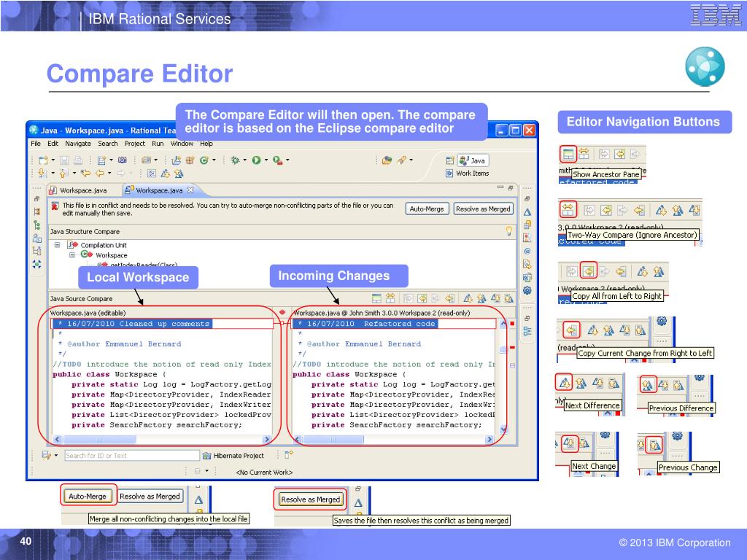
Task: Click the <No Current Work> status entry
Action: [x=264, y=472]
